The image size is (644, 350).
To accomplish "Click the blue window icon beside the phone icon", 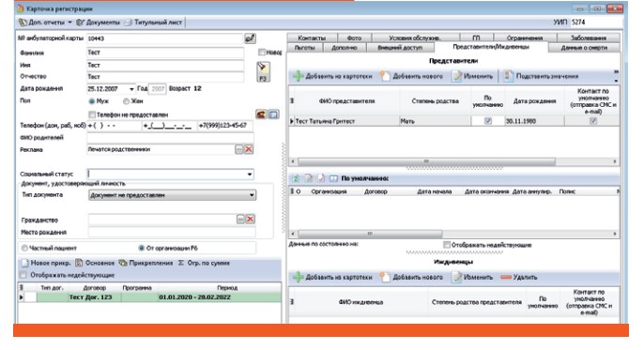I will (x=273, y=114).
